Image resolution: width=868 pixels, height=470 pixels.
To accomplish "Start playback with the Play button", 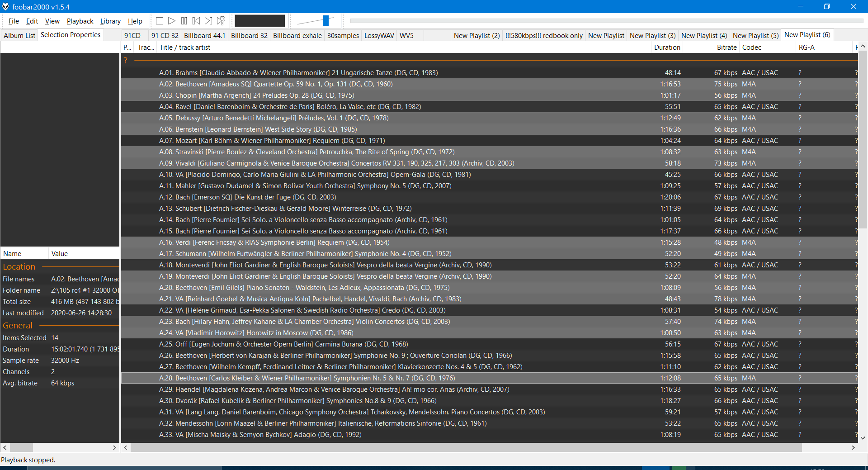I will coord(172,21).
